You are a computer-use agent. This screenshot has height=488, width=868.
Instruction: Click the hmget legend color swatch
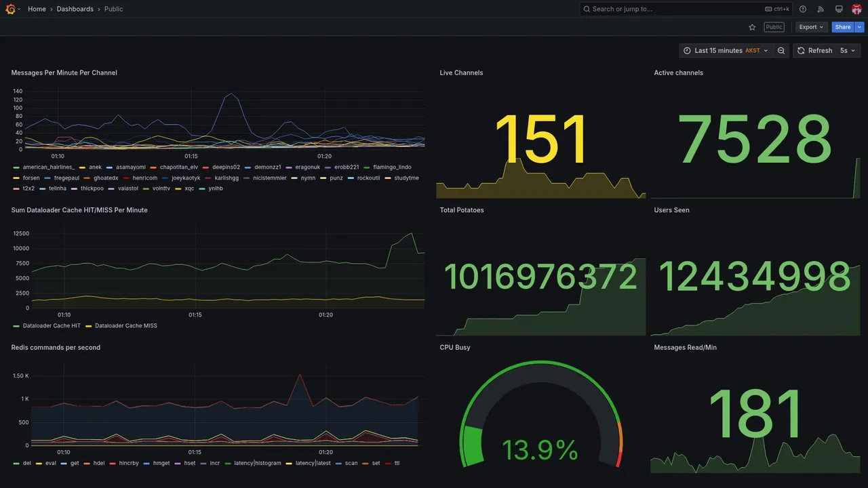point(147,464)
